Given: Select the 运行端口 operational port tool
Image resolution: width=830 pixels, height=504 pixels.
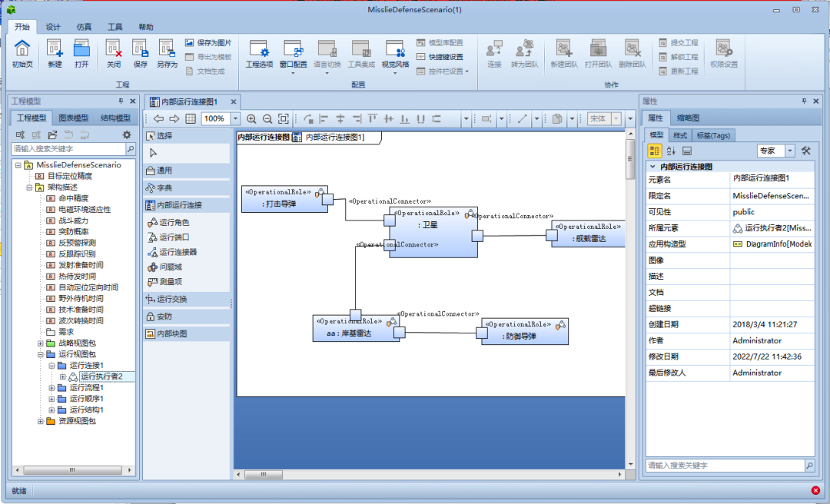Looking at the screenshot, I should [x=168, y=237].
